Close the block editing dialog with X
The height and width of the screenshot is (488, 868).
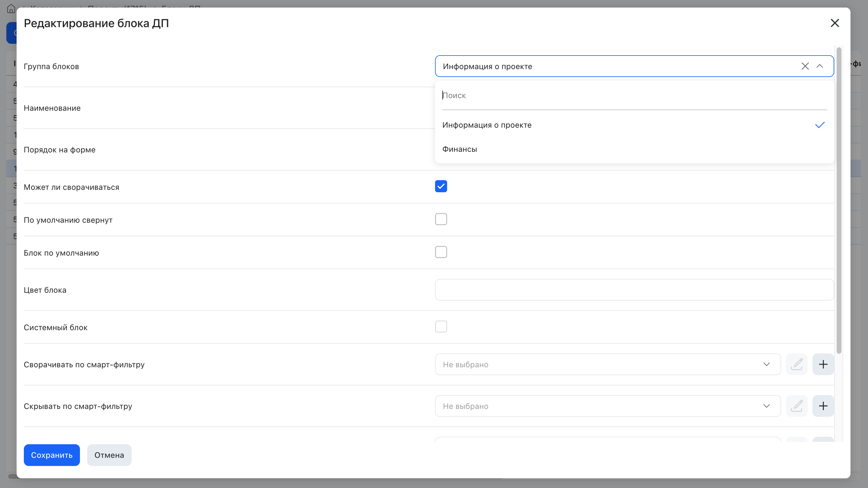[835, 23]
